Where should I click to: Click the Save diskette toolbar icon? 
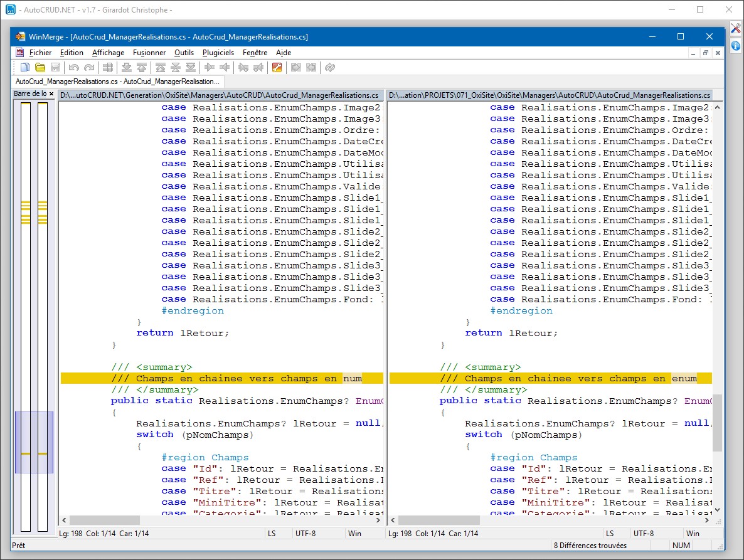pyautogui.click(x=55, y=67)
